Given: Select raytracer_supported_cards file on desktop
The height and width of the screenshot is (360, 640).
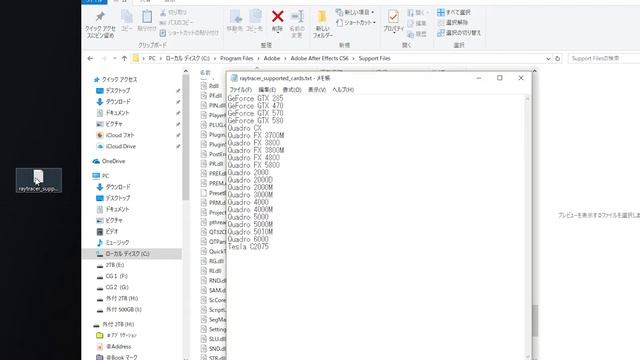Looking at the screenshot, I should click(x=39, y=180).
